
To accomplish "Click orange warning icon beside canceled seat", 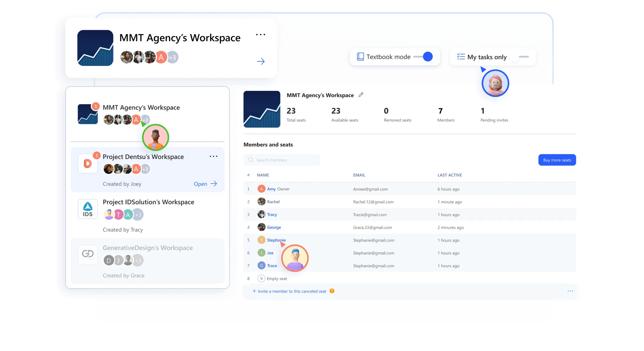I will click(x=332, y=291).
